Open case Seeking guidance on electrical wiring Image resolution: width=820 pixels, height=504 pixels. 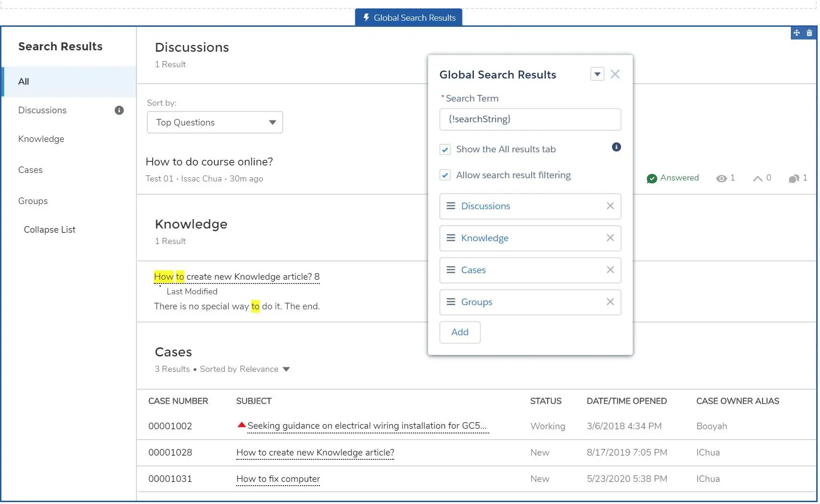click(368, 426)
